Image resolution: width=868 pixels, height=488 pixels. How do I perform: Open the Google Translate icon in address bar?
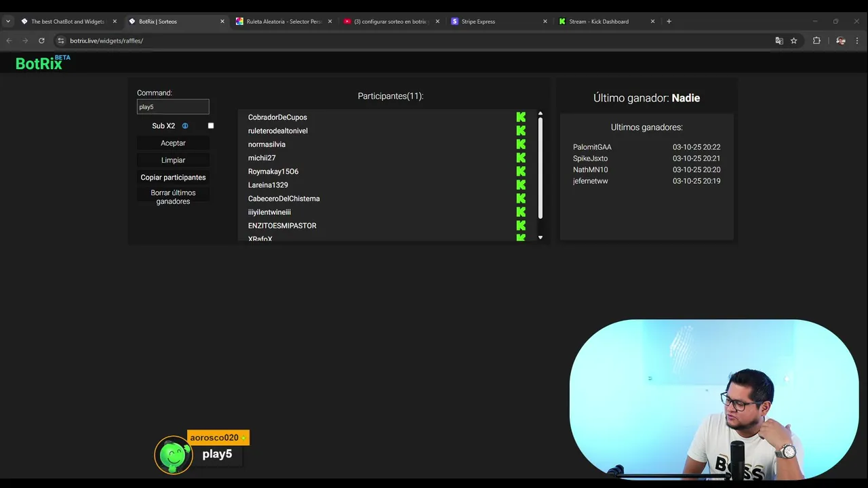[x=779, y=41]
